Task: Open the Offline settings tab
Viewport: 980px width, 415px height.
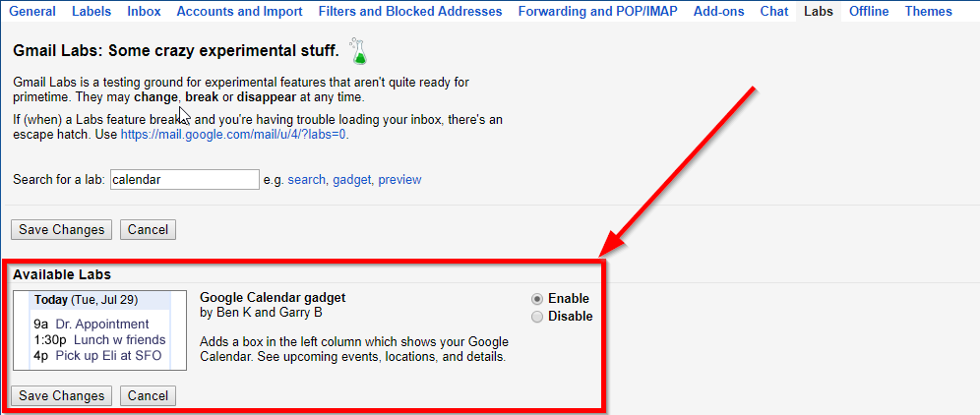Action: point(869,11)
